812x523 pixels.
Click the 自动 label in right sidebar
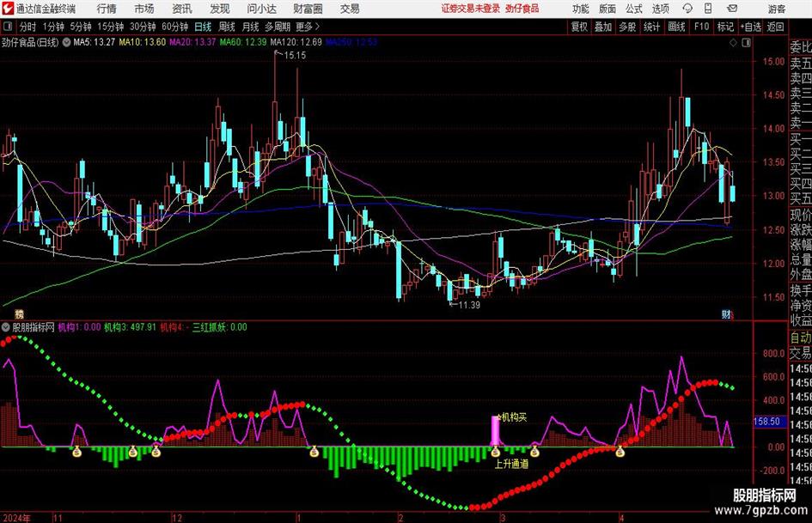tap(800, 338)
